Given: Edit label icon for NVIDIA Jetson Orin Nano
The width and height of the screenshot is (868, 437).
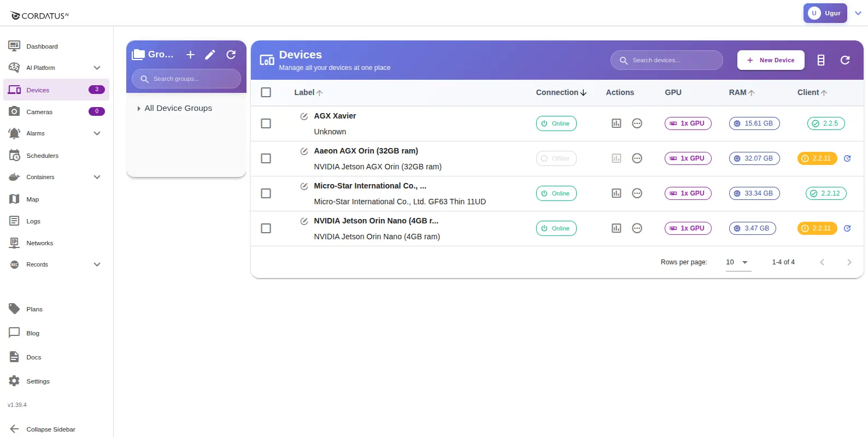Looking at the screenshot, I should 304,221.
